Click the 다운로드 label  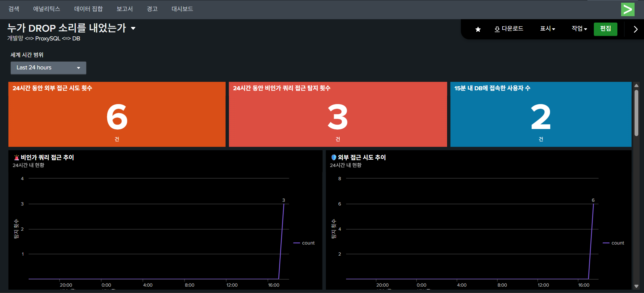click(x=512, y=29)
